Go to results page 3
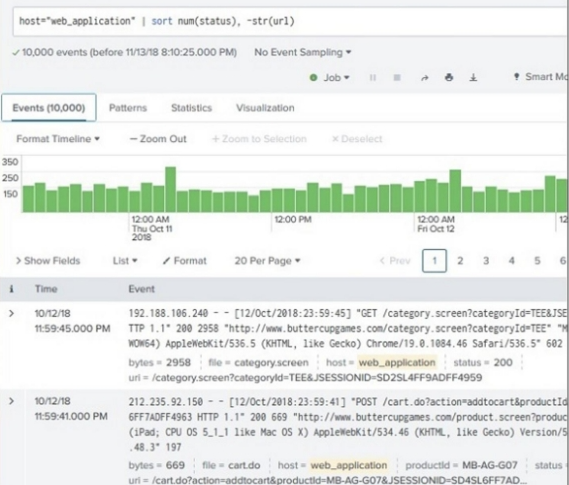Screen dimensions: 569x485 486,261
